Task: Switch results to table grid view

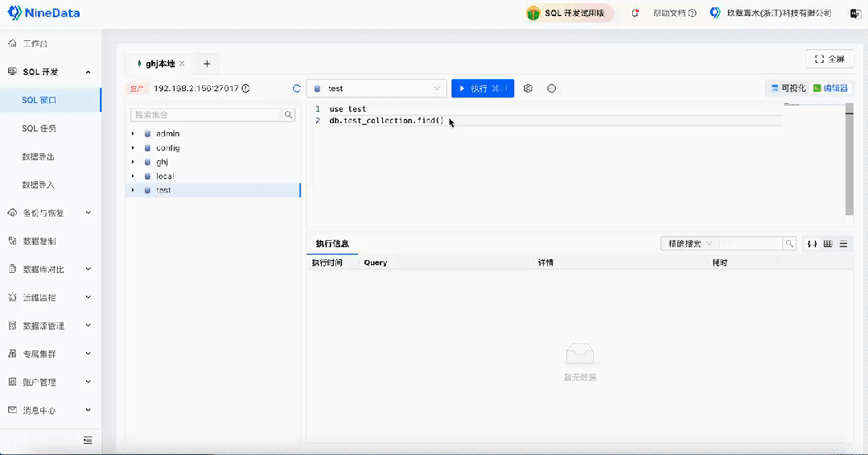Action: tap(828, 244)
